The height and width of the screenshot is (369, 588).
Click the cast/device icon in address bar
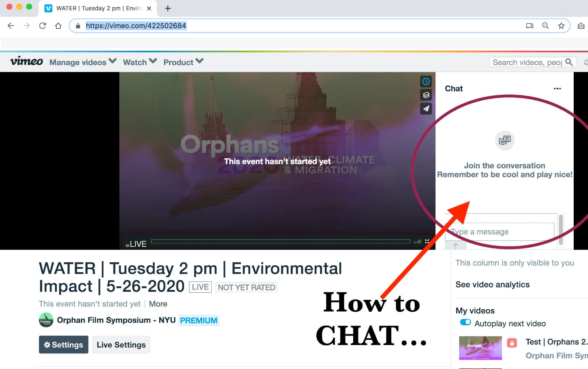[530, 26]
